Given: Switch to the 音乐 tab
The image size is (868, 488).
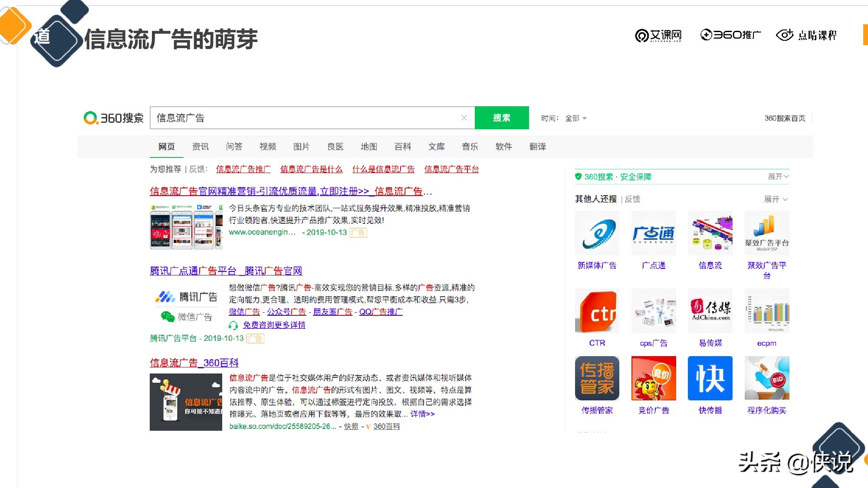Looking at the screenshot, I should coord(470,147).
